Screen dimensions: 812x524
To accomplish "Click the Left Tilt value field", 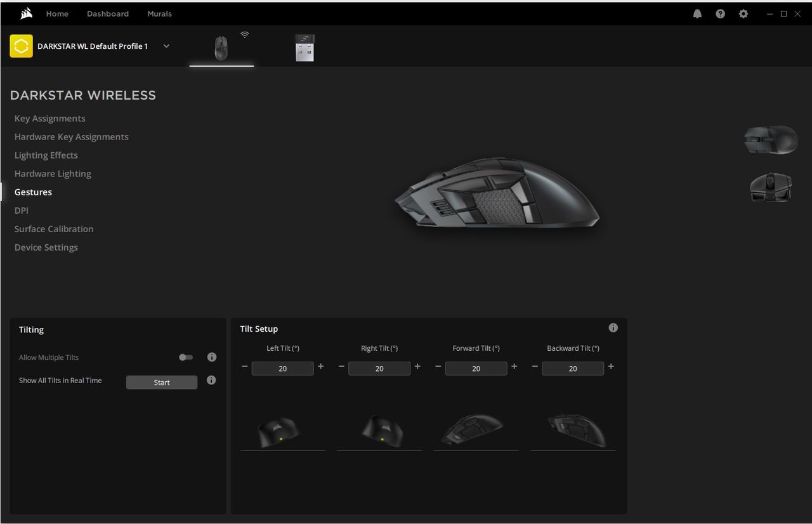I will click(282, 369).
